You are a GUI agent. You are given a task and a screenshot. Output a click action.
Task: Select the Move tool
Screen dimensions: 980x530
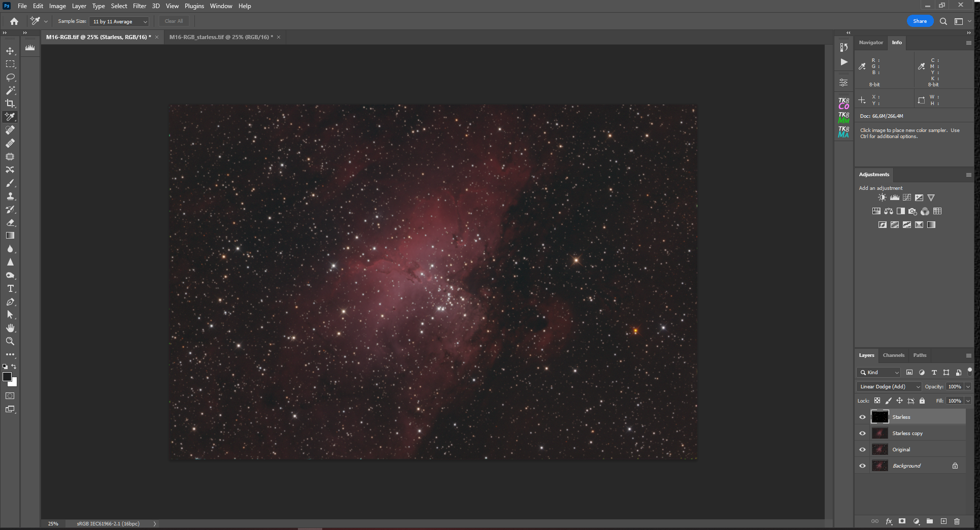(10, 51)
